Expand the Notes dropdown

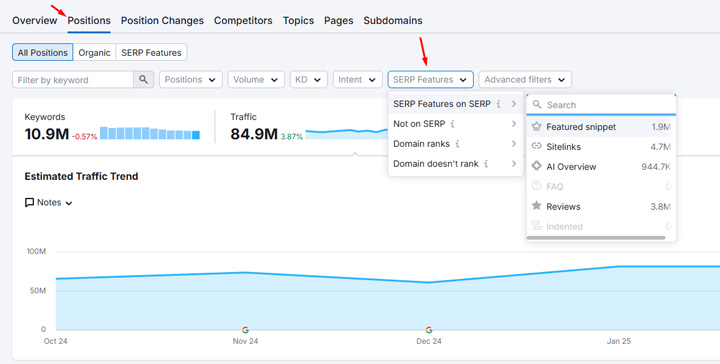pyautogui.click(x=49, y=202)
